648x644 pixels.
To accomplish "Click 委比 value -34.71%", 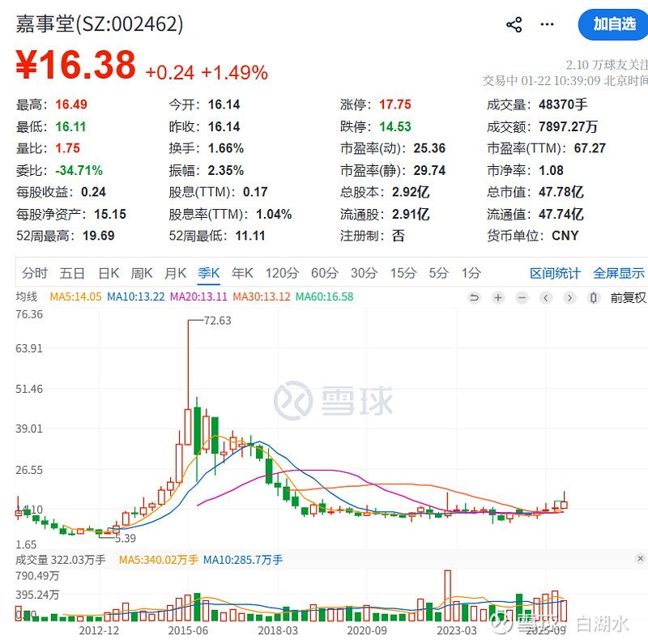I will click(79, 171).
